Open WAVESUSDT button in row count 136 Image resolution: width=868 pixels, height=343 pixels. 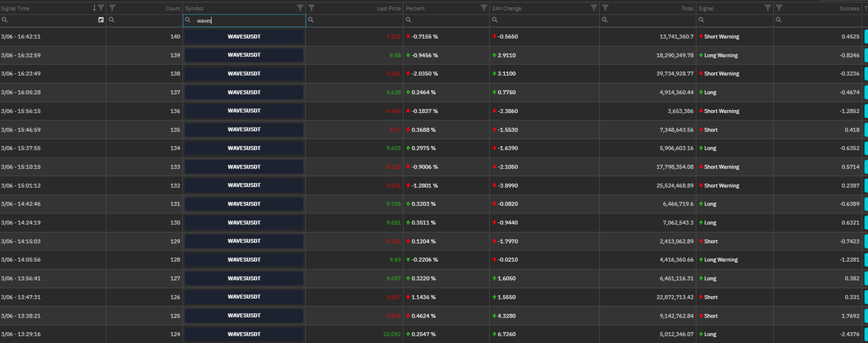[244, 111]
